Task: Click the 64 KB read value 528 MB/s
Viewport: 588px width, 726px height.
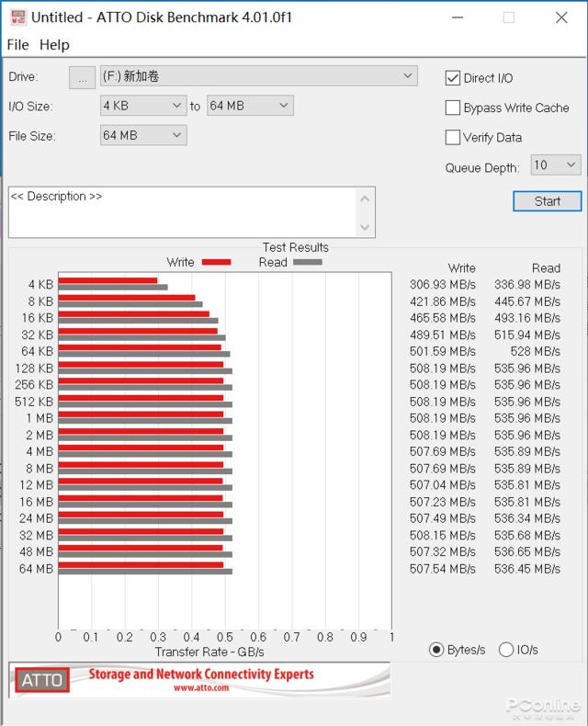Action: click(x=536, y=351)
